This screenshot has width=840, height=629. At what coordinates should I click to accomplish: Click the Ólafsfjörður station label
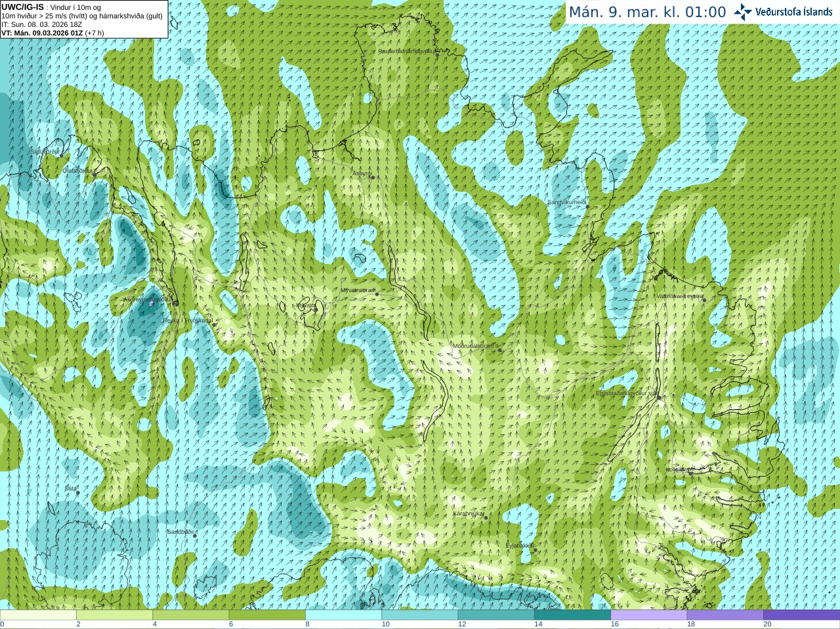77,170
